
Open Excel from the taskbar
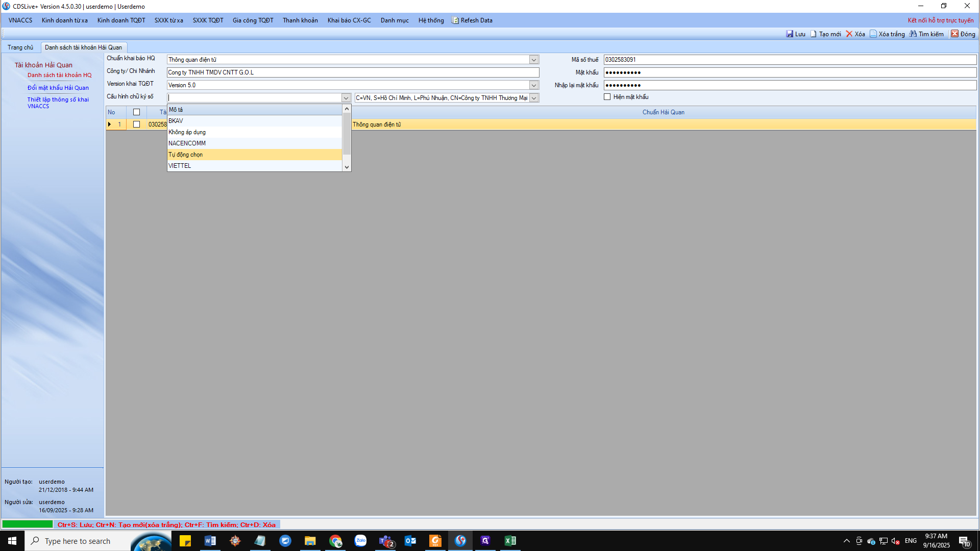click(510, 541)
